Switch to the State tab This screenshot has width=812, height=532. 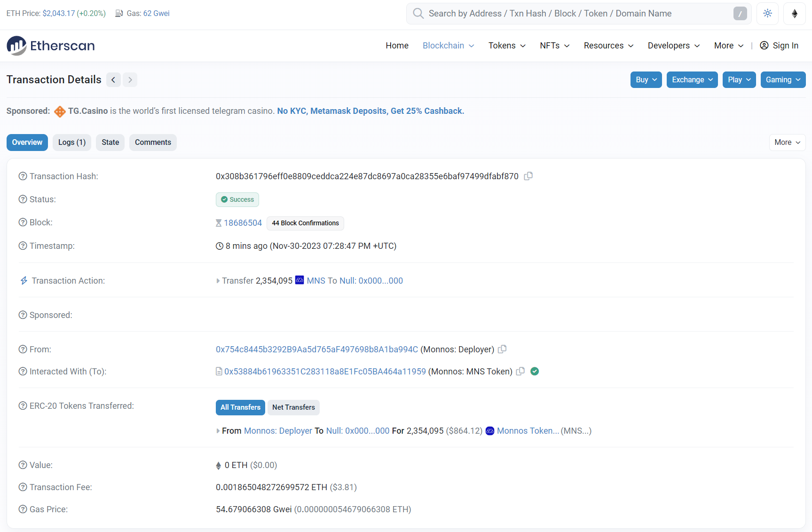110,143
